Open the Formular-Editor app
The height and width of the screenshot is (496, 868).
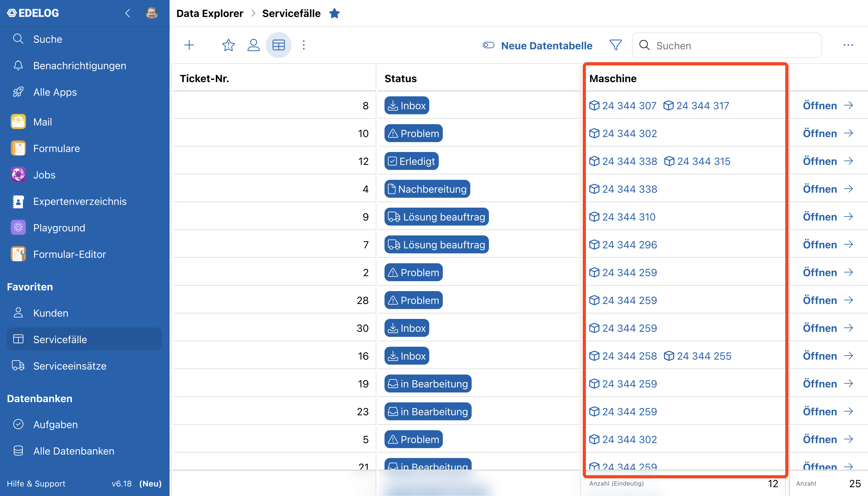(x=84, y=254)
